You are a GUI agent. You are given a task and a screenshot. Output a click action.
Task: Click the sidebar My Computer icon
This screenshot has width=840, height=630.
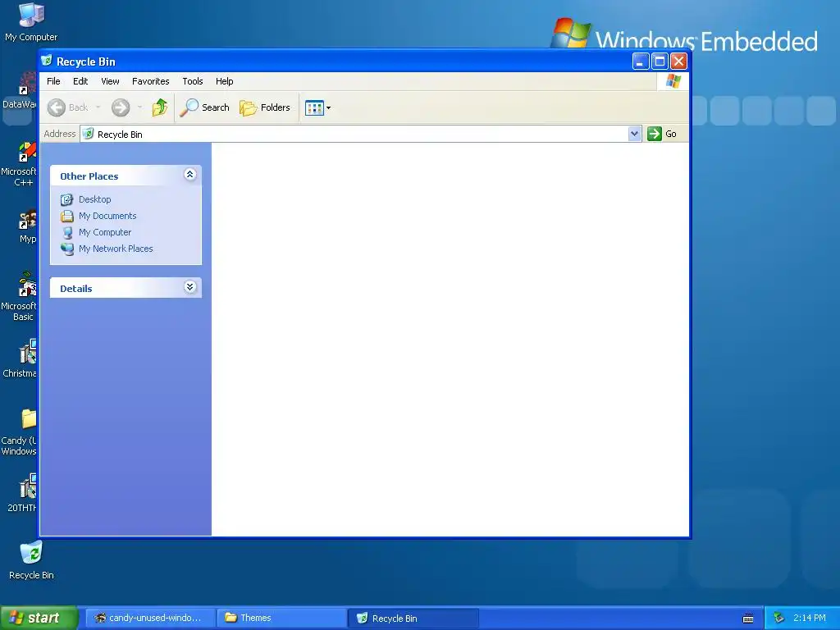point(67,232)
